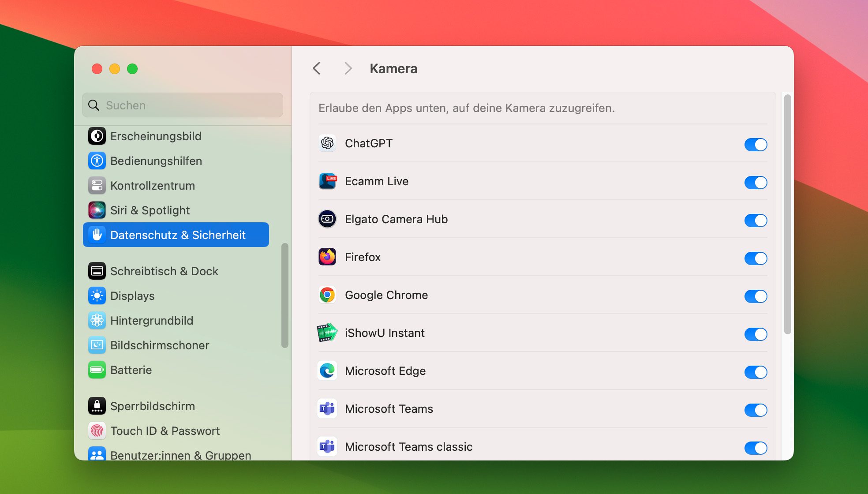Select the Microsoft Edge icon
This screenshot has width=868, height=494.
pos(327,371)
